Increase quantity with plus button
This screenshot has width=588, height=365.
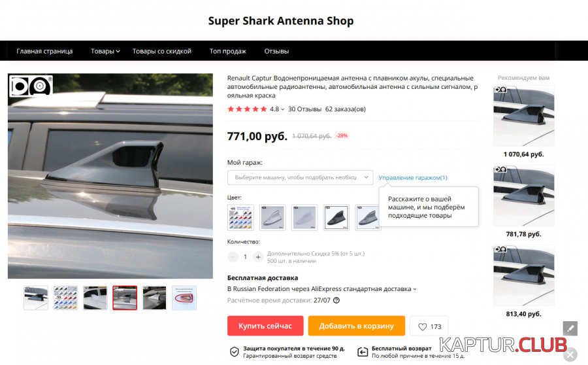tap(258, 257)
